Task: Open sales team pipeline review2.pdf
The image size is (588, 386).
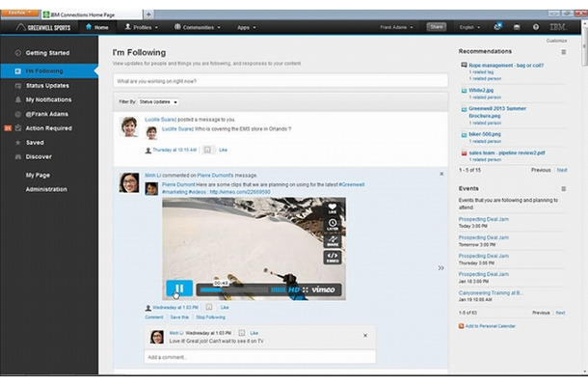Action: pos(507,153)
